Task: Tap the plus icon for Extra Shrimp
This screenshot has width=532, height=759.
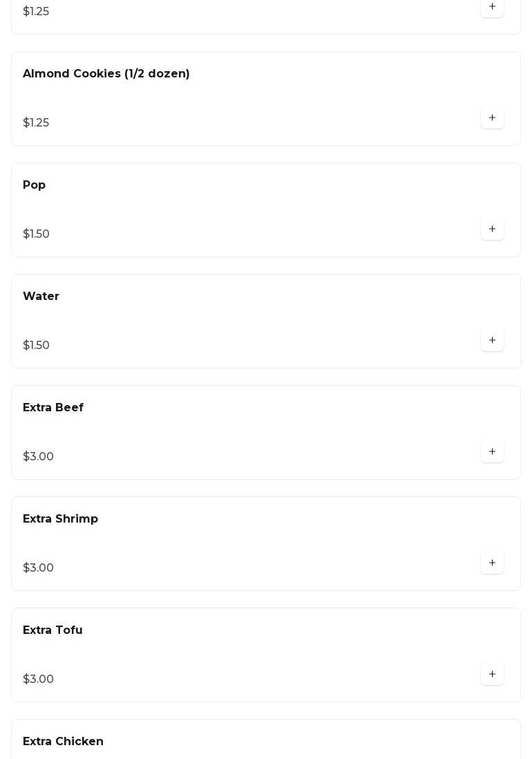Action: pos(492,563)
